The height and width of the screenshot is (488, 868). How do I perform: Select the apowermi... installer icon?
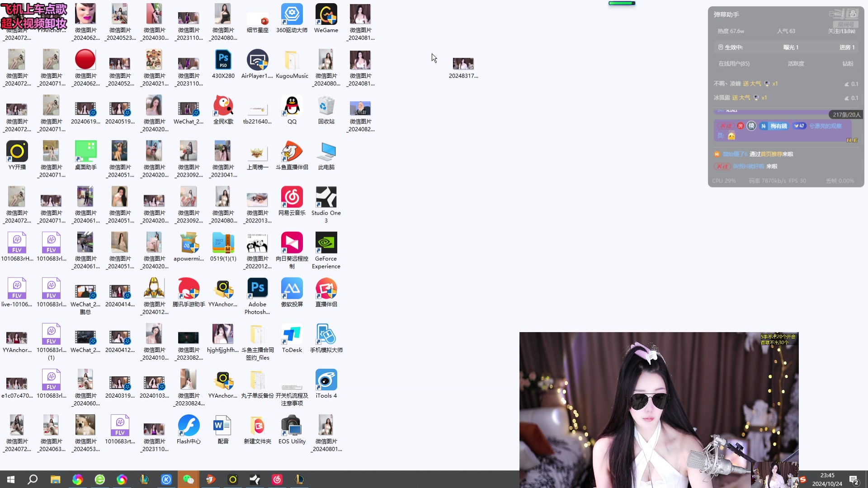click(189, 247)
